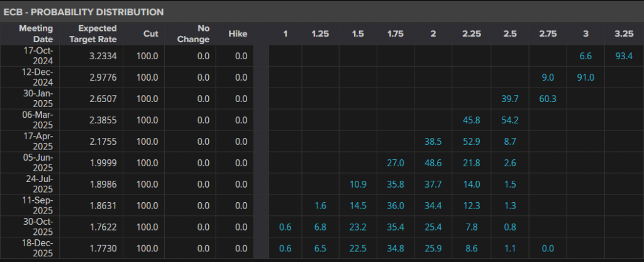This screenshot has height=262, width=644.
Task: Click the ECB - Probability Distribution title
Action: pos(84,12)
